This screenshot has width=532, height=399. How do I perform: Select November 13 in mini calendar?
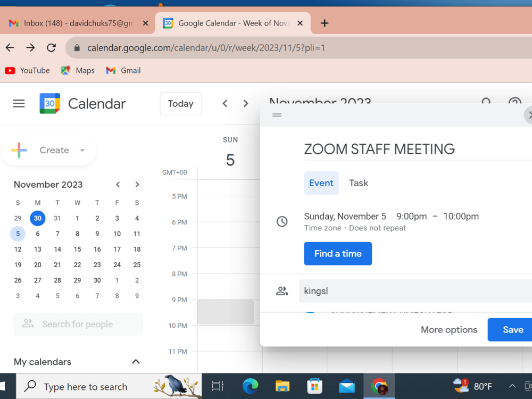pyautogui.click(x=38, y=250)
